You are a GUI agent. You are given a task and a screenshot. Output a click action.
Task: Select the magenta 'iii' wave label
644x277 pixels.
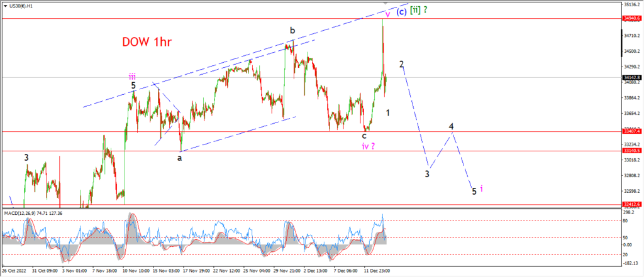132,77
